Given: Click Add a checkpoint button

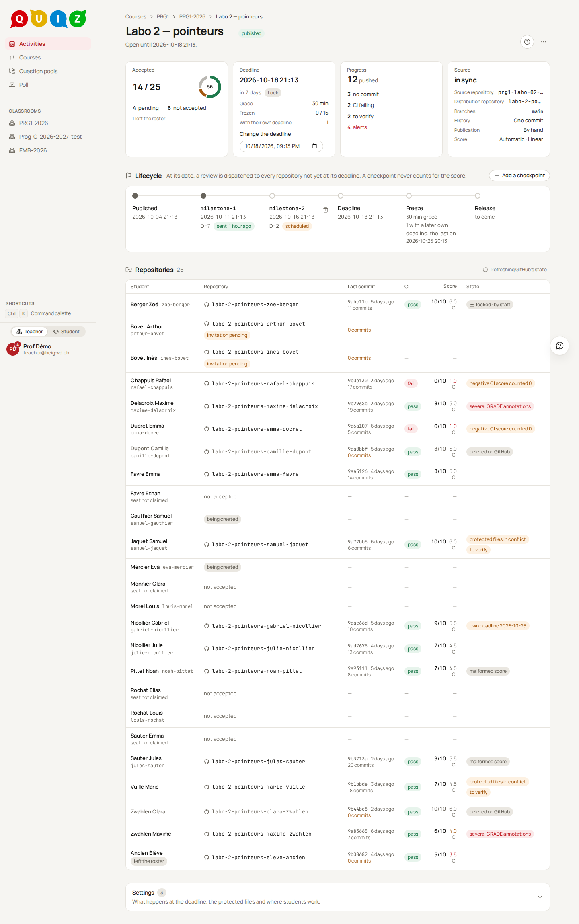Looking at the screenshot, I should (519, 176).
